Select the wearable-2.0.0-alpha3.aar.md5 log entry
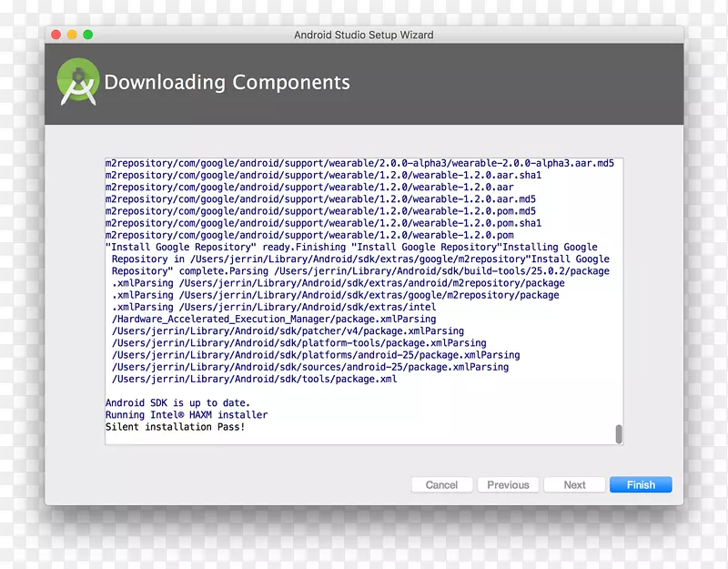 click(x=359, y=162)
